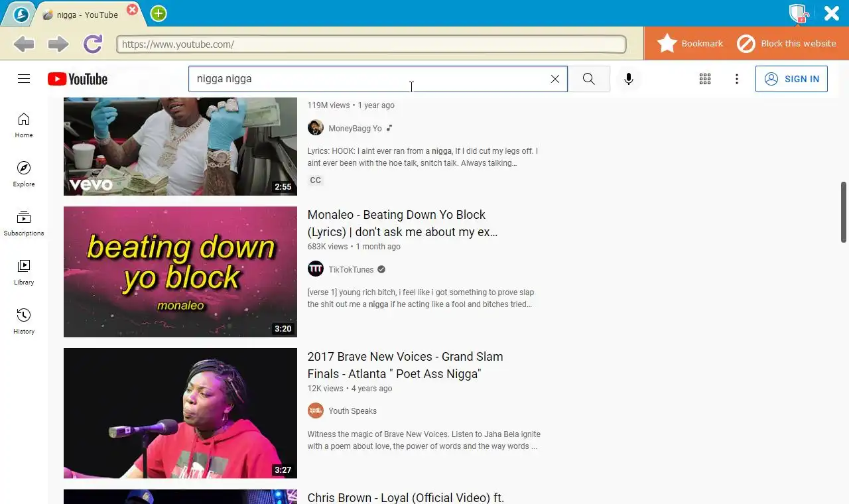This screenshot has width=849, height=504.
Task: Click inside the YouTube search field
Action: (x=371, y=79)
